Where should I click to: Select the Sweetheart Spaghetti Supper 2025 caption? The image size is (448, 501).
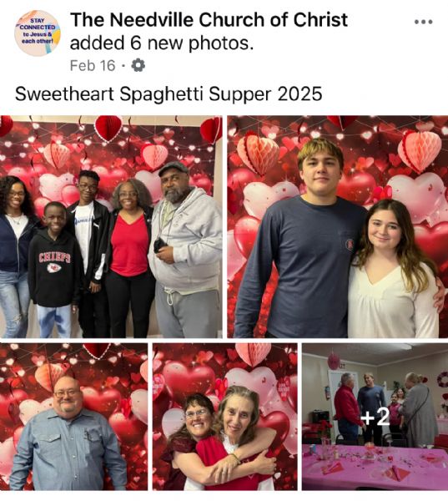pos(169,94)
